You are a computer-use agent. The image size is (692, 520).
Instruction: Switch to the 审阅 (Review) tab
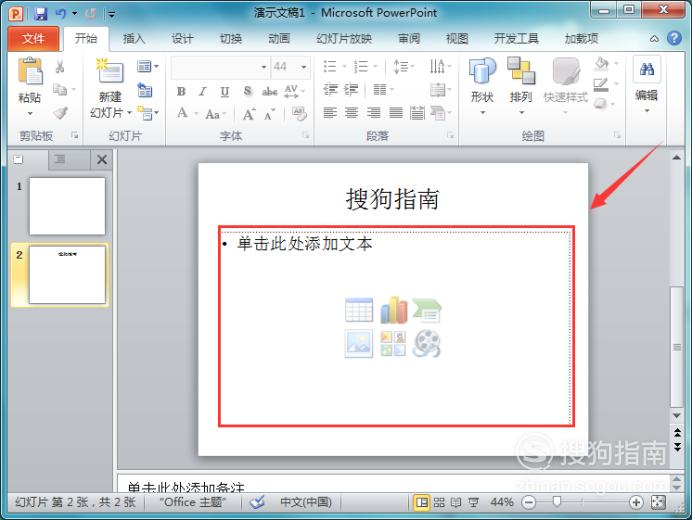409,39
